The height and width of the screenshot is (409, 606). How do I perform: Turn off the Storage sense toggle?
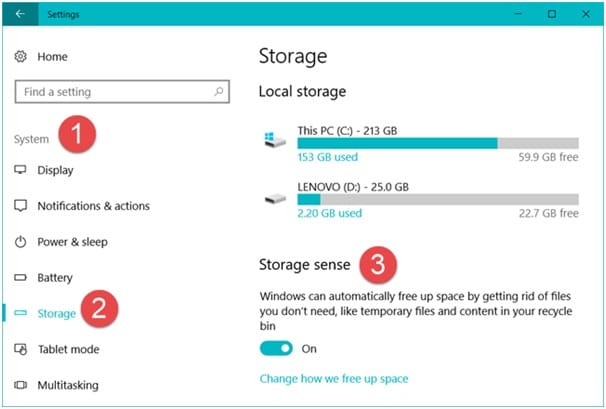(x=276, y=348)
